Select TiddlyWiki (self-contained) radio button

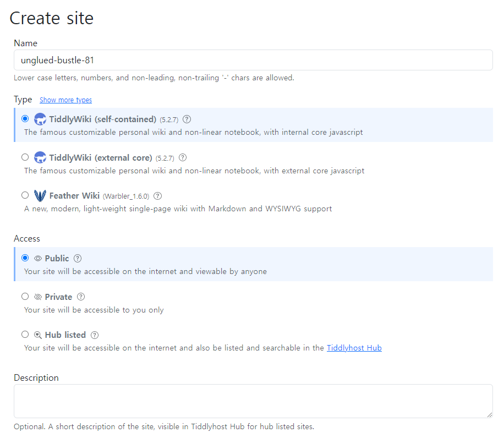click(x=25, y=118)
